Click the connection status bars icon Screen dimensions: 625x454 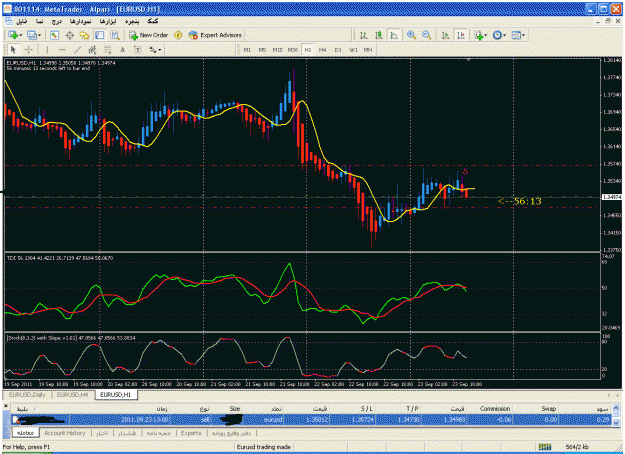545,447
